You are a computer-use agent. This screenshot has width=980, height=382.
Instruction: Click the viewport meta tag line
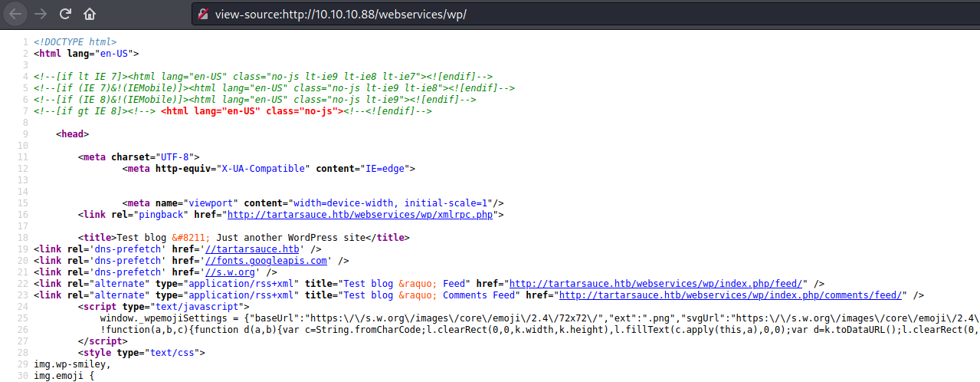point(313,203)
